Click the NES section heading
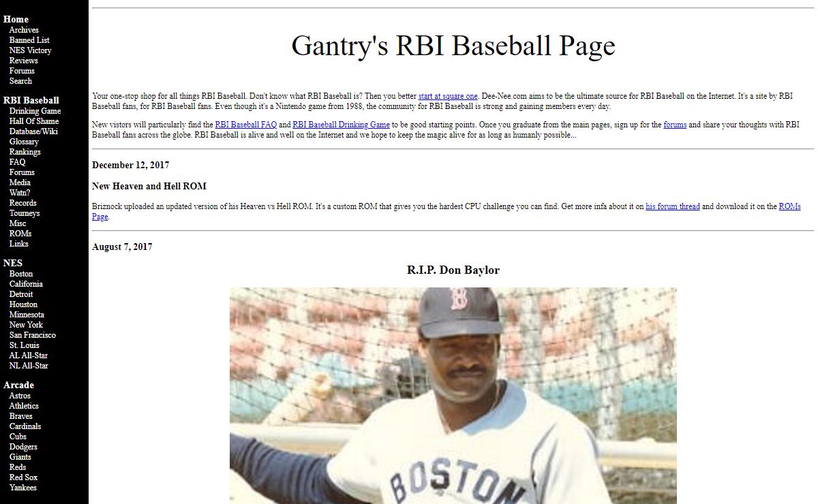The height and width of the screenshot is (504, 818). pyautogui.click(x=13, y=263)
